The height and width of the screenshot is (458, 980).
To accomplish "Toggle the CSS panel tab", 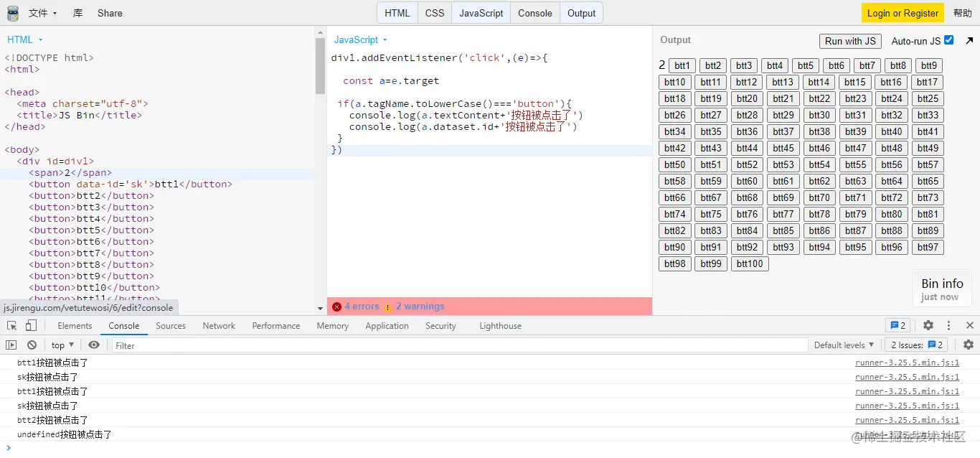I will point(435,13).
